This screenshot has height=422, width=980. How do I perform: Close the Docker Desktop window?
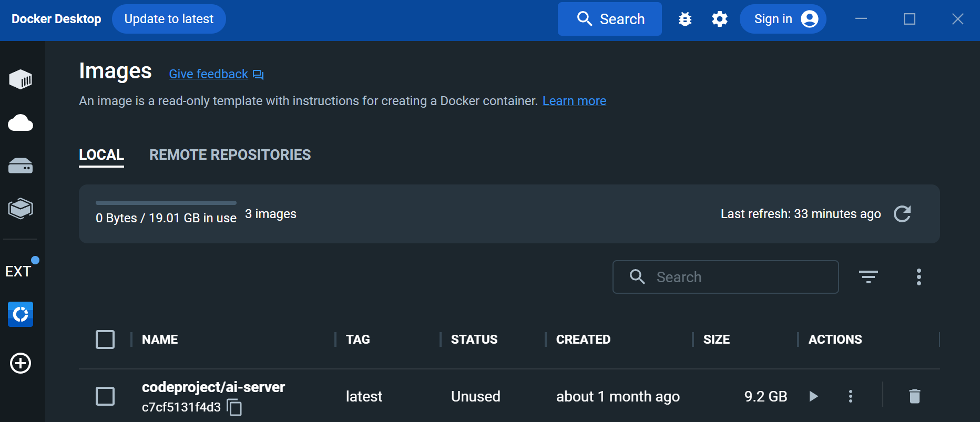click(x=958, y=19)
